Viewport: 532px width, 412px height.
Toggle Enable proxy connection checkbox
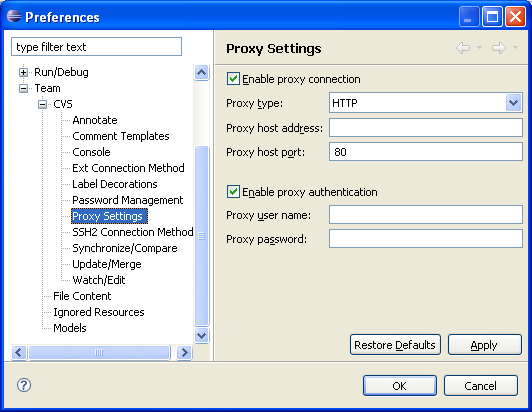(x=233, y=79)
